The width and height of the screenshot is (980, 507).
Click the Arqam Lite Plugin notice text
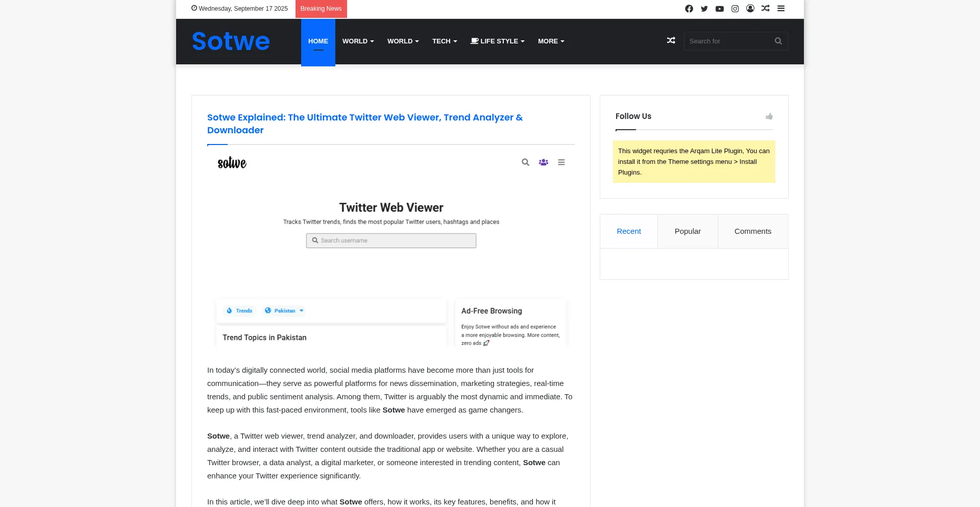click(694, 162)
